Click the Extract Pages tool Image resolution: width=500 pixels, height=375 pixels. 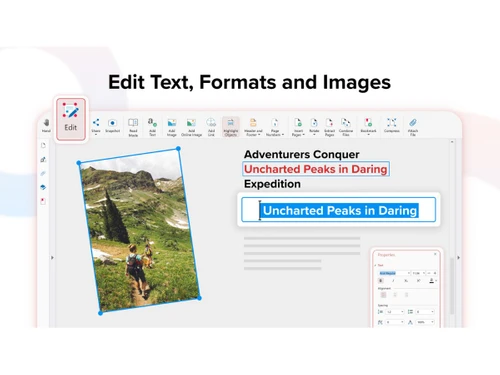[329, 127]
